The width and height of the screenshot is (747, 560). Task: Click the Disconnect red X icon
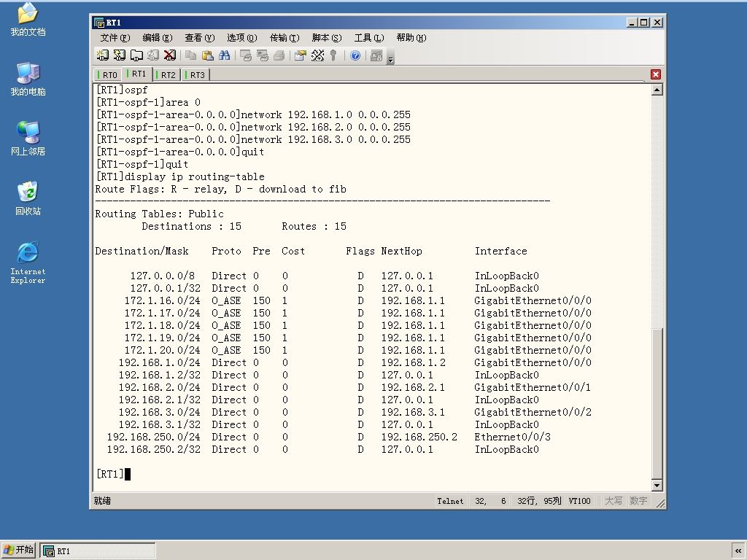pos(169,55)
